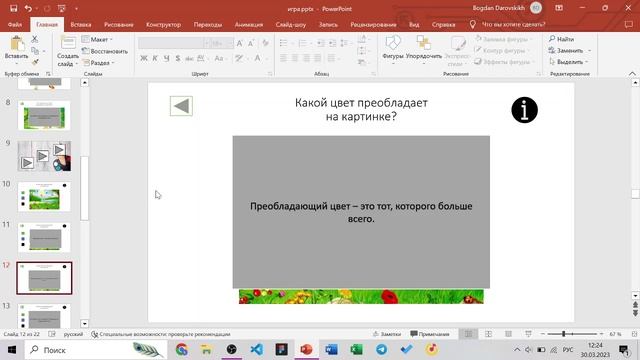
Task: Toggle bold formatting Ж
Action: pos(144,58)
